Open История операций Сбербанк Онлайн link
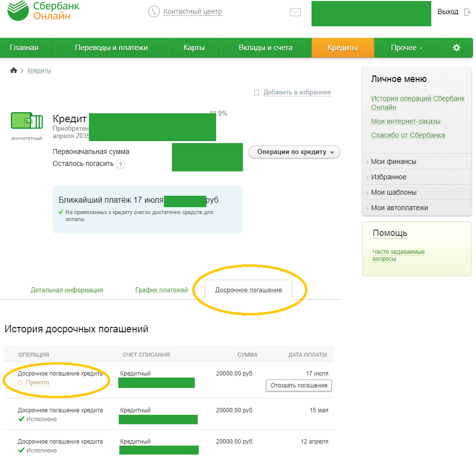This screenshot has width=476, height=460. (417, 102)
